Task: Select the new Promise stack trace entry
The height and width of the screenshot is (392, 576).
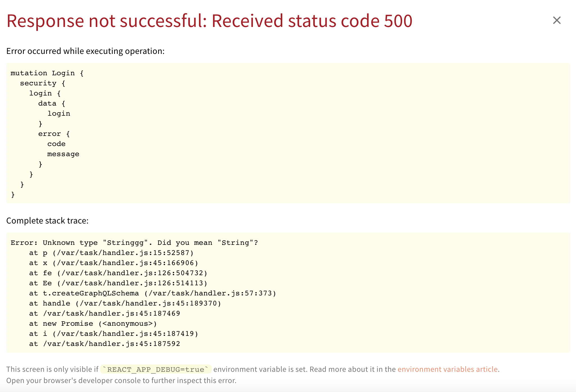Action: tap(93, 323)
